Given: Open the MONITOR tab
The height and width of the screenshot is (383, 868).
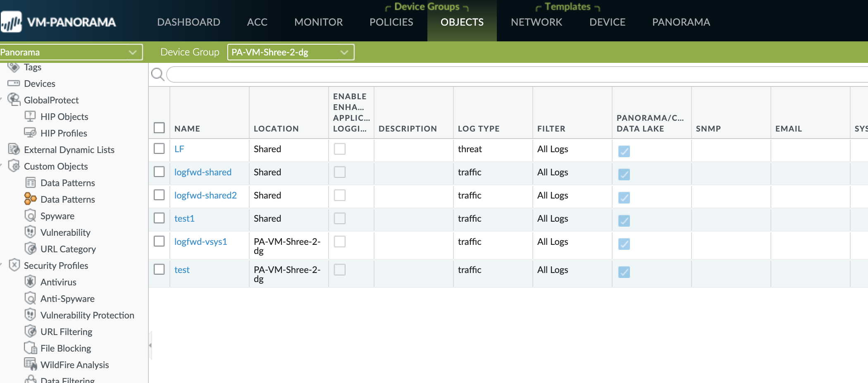Looking at the screenshot, I should point(318,22).
